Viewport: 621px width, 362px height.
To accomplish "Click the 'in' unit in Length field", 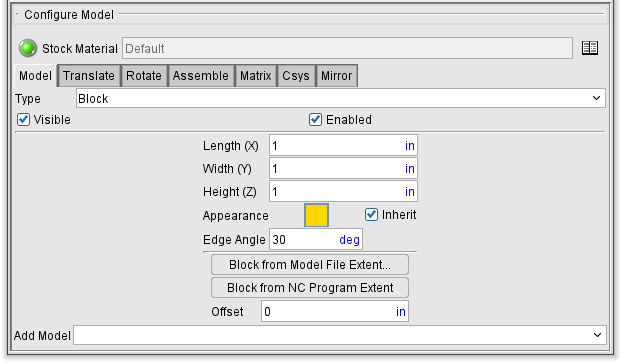I will pos(410,146).
